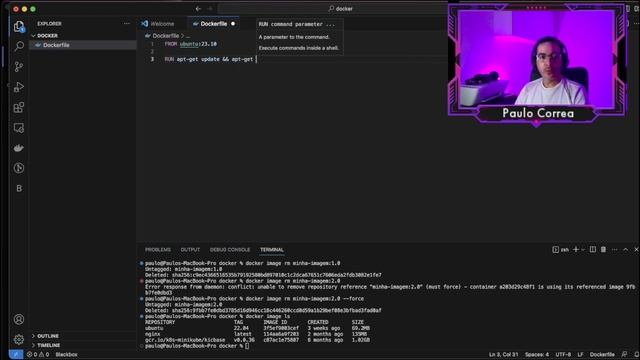This screenshot has width=640, height=360.
Task: Maximize the terminal panel with up chevron
Action: tap(625, 249)
